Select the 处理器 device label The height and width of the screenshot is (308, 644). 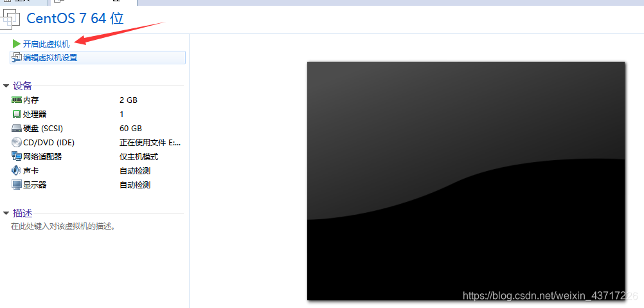tap(35, 114)
